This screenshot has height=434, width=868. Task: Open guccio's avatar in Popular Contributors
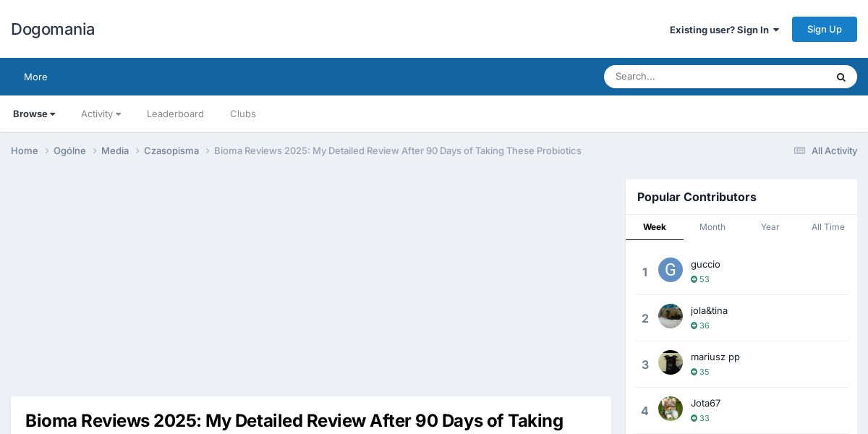coord(671,270)
